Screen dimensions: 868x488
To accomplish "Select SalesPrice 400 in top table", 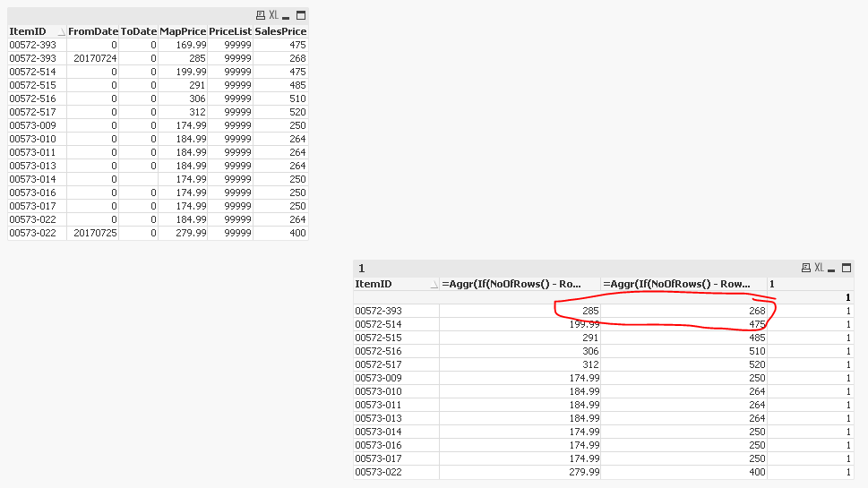I will [x=280, y=233].
